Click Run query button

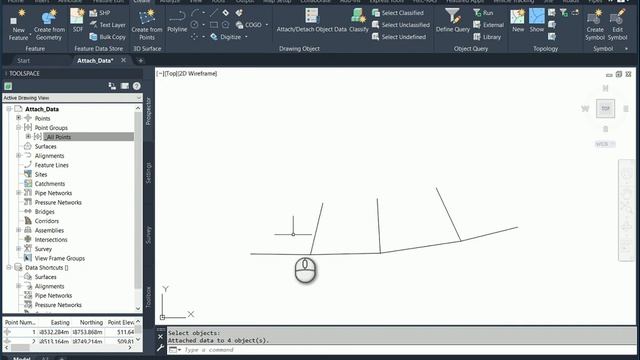click(483, 13)
